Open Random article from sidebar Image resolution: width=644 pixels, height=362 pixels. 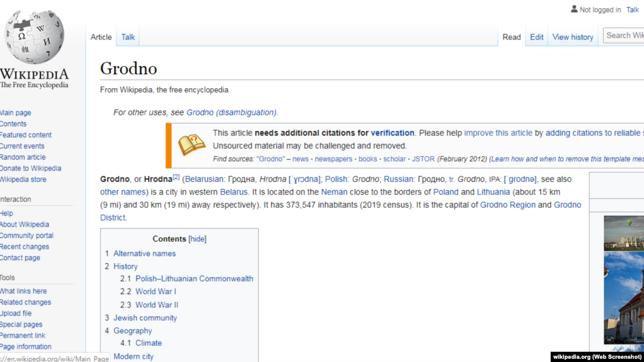(x=23, y=157)
